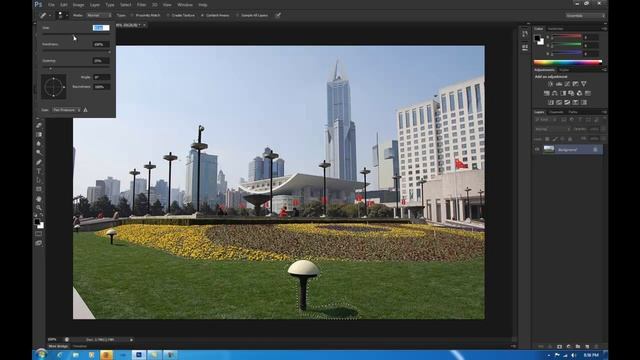Screen dimensions: 640x360
Task: Click the warning icon beside Pen Pressure
Action: tap(85, 110)
